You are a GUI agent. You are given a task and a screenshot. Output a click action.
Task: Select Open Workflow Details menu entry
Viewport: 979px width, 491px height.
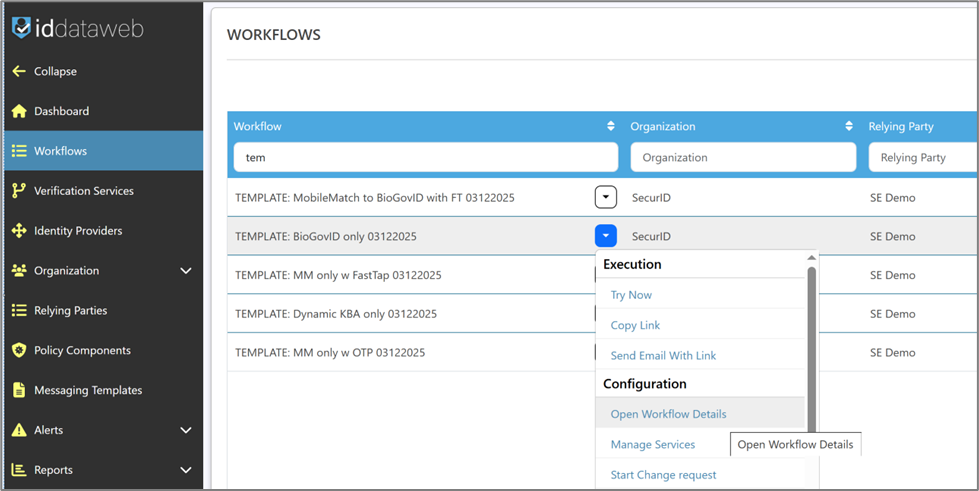(x=668, y=414)
